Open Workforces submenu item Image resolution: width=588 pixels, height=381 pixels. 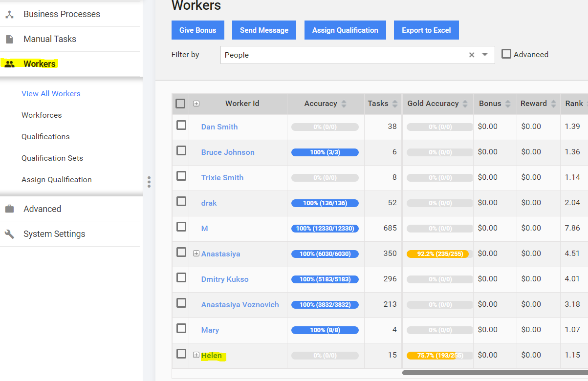(42, 115)
